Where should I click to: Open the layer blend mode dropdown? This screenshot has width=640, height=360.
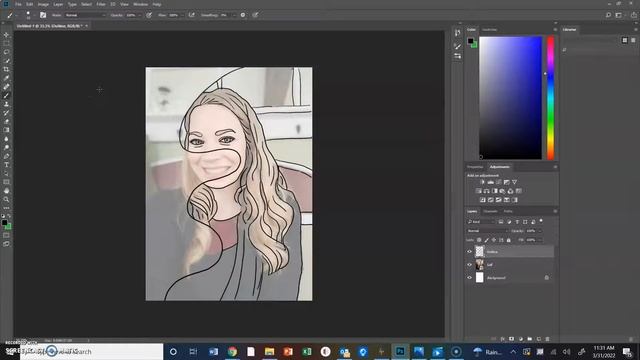coord(487,231)
